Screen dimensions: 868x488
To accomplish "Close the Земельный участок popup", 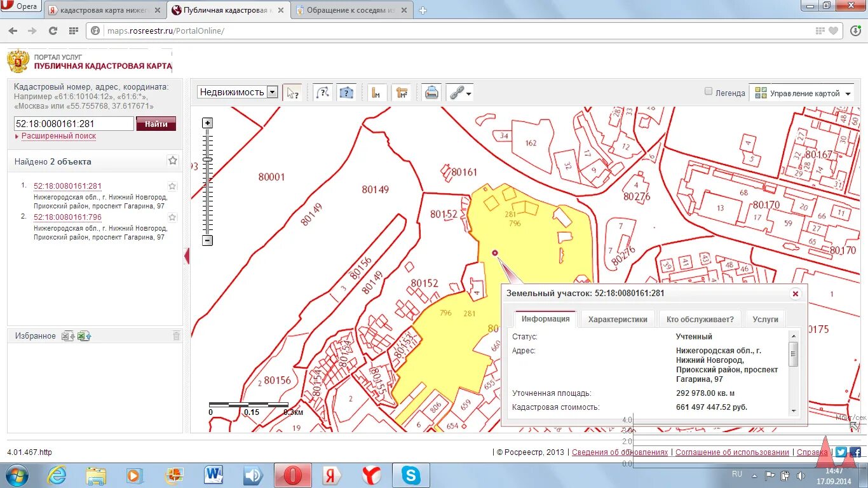I will coord(795,294).
